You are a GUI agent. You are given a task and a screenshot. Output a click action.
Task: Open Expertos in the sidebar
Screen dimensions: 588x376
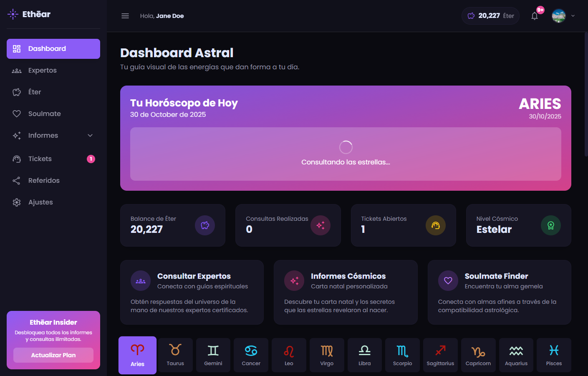pyautogui.click(x=42, y=71)
